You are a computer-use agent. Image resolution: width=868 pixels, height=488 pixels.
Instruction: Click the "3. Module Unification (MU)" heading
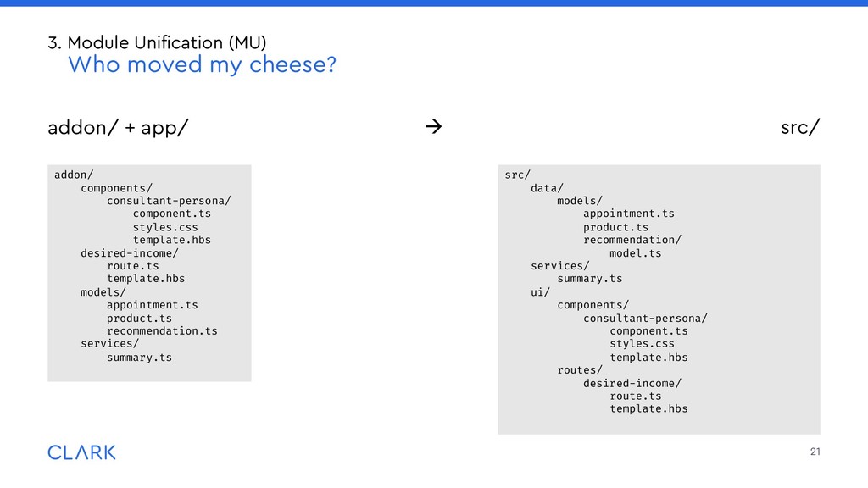coord(157,42)
